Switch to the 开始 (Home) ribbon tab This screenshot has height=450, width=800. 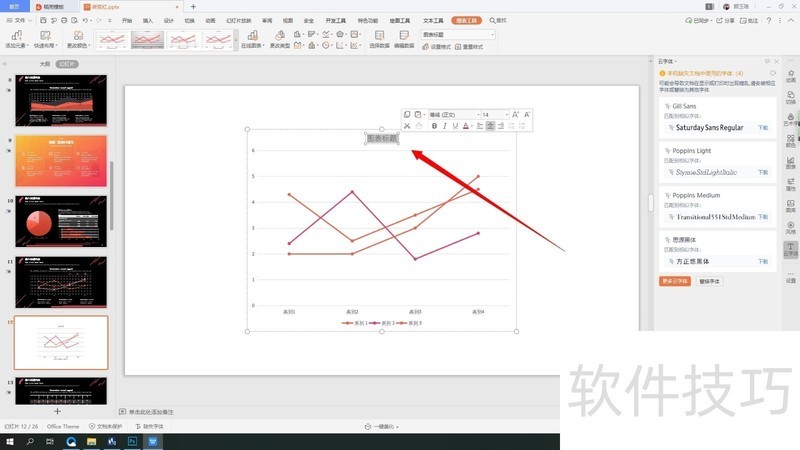click(127, 20)
